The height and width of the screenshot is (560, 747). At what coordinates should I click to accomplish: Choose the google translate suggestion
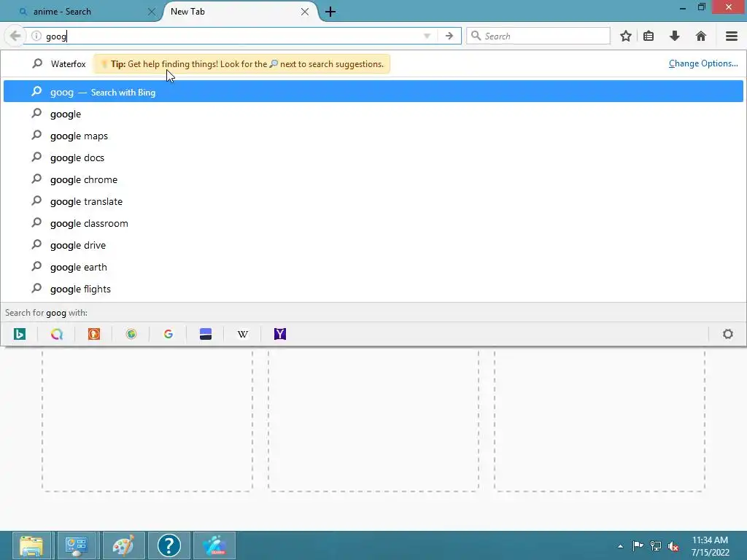[373, 201]
